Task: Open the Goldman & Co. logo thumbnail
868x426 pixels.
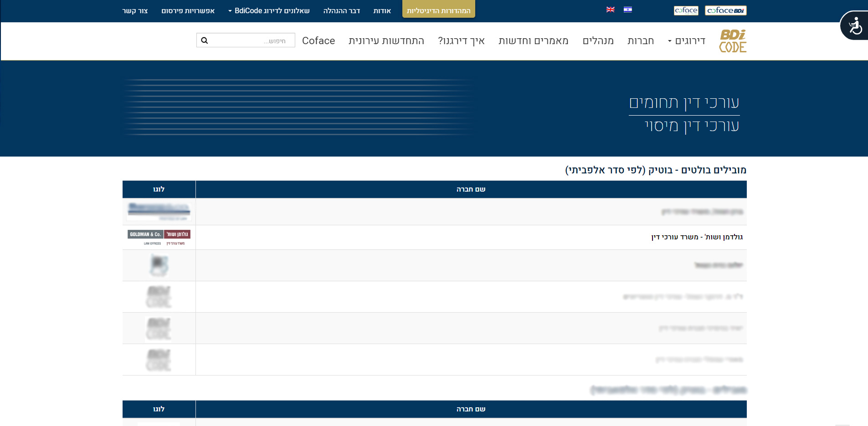Action: 159,237
